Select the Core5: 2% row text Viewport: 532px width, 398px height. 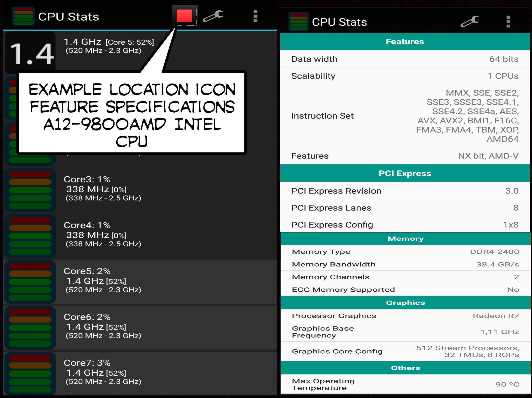click(87, 271)
